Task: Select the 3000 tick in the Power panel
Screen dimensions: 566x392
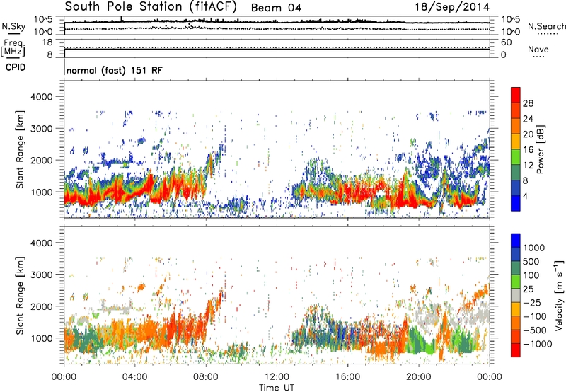Action: 41,129
